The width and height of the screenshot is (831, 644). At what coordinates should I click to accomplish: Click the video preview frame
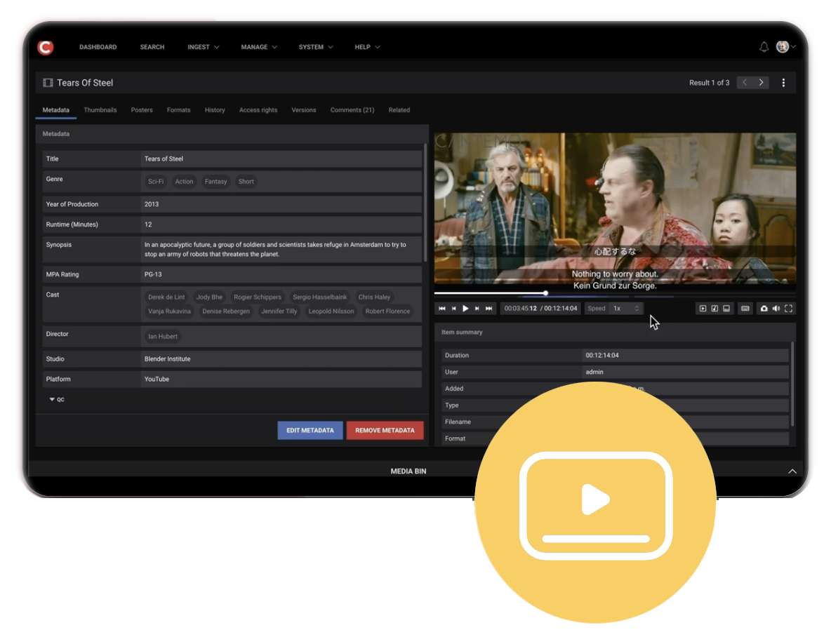(x=615, y=208)
